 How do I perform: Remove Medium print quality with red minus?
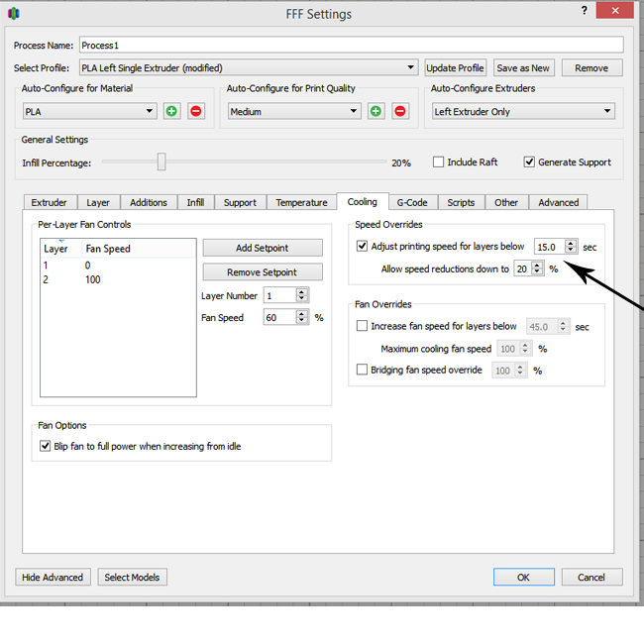pos(400,111)
